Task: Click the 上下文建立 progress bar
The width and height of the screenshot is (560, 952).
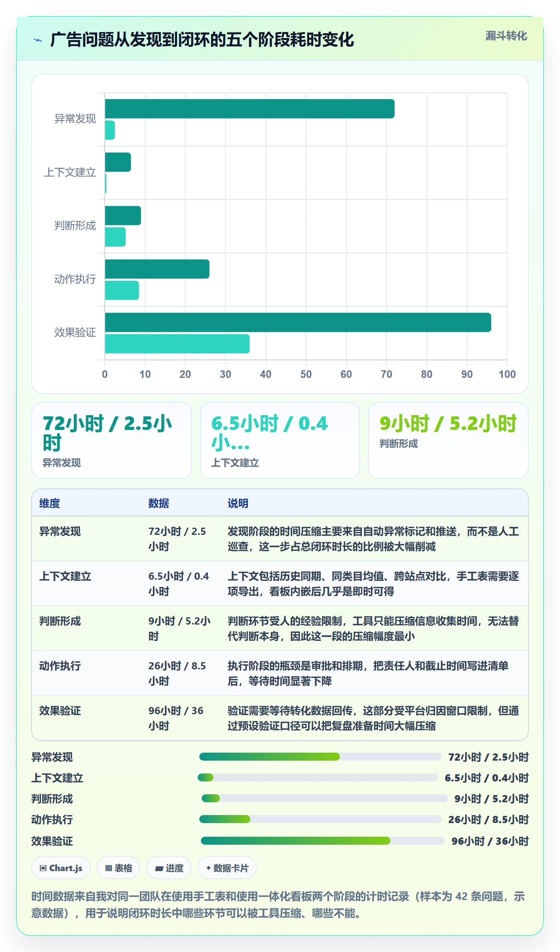Action: click(318, 777)
